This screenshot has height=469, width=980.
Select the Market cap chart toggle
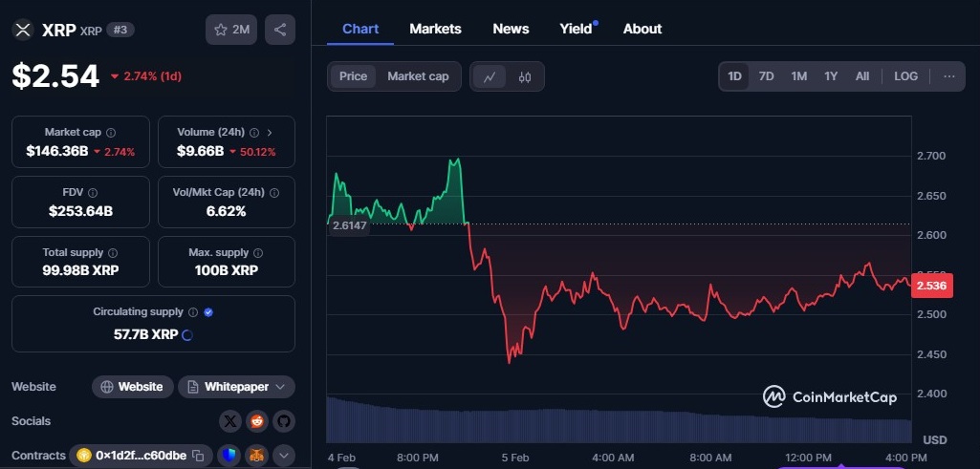pyautogui.click(x=418, y=76)
